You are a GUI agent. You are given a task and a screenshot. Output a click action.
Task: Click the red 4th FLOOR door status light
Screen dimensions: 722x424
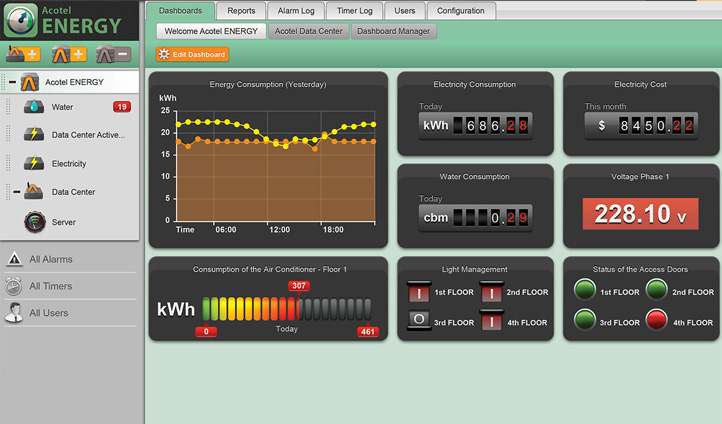click(x=655, y=322)
